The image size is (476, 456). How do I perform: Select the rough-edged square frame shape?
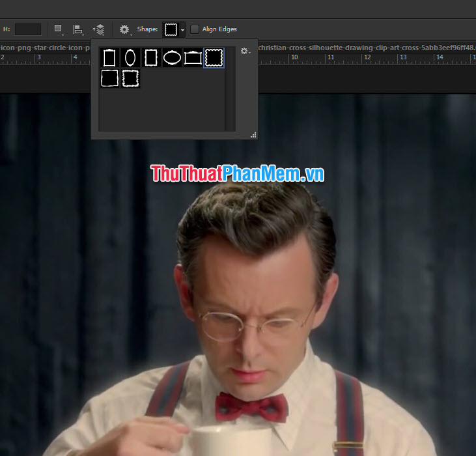tap(109, 78)
